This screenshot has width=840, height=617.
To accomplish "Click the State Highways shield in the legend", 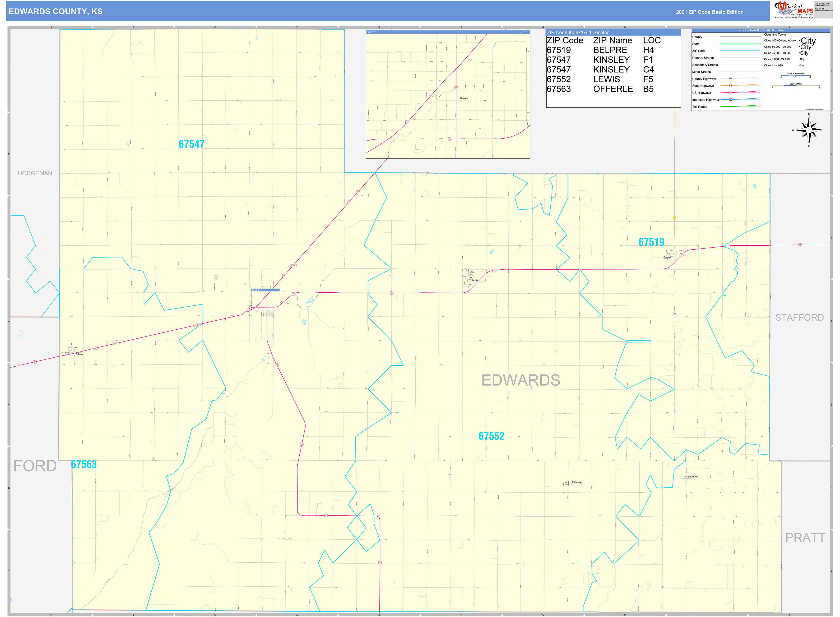I will pos(731,86).
